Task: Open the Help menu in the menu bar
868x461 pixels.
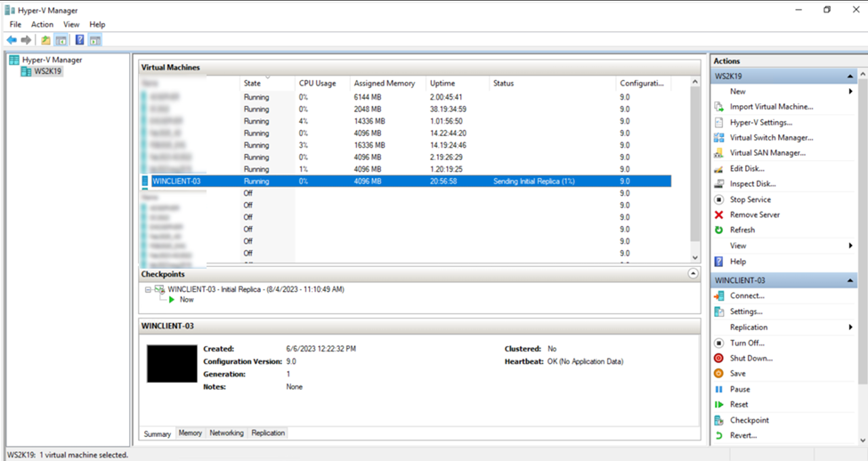Action: [97, 24]
